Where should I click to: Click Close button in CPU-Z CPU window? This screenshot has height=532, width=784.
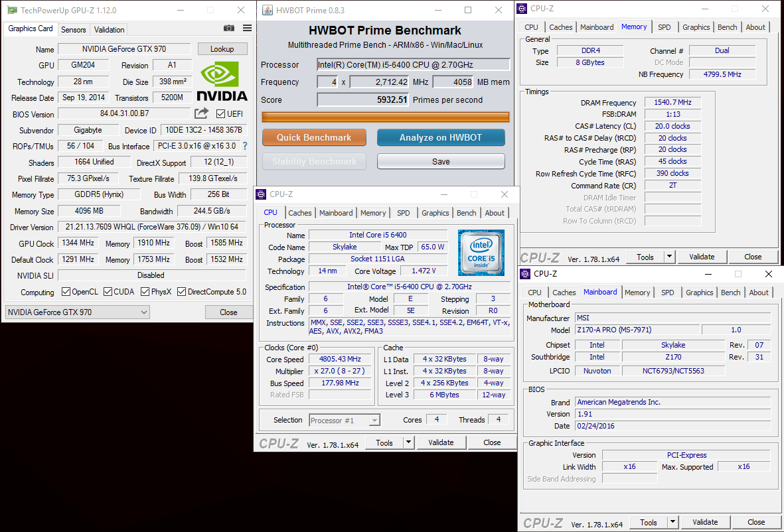click(491, 442)
